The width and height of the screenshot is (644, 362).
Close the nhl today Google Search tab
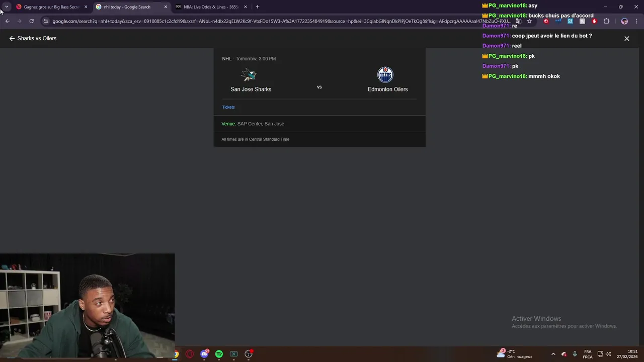coord(166,7)
